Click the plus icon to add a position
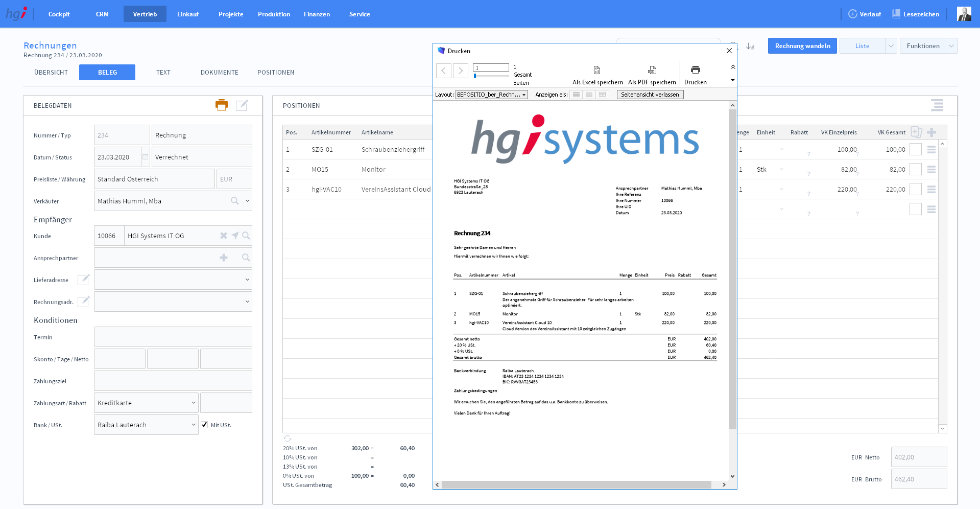 (931, 132)
